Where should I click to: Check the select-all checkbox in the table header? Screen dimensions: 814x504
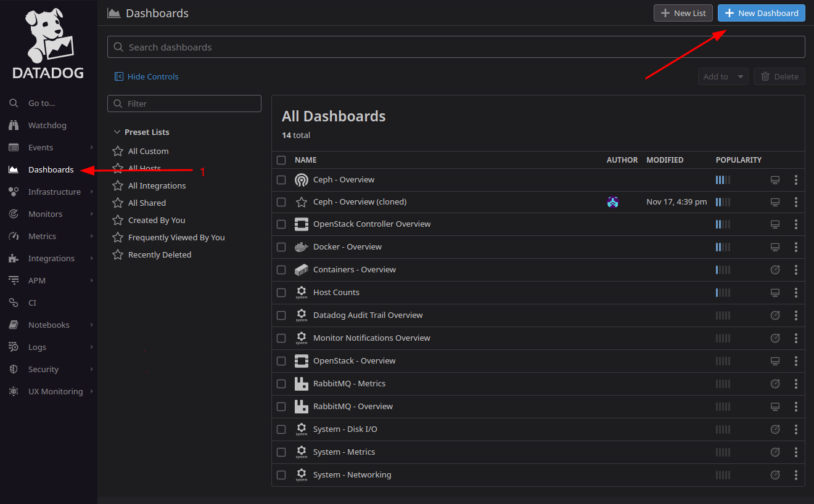pyautogui.click(x=281, y=160)
